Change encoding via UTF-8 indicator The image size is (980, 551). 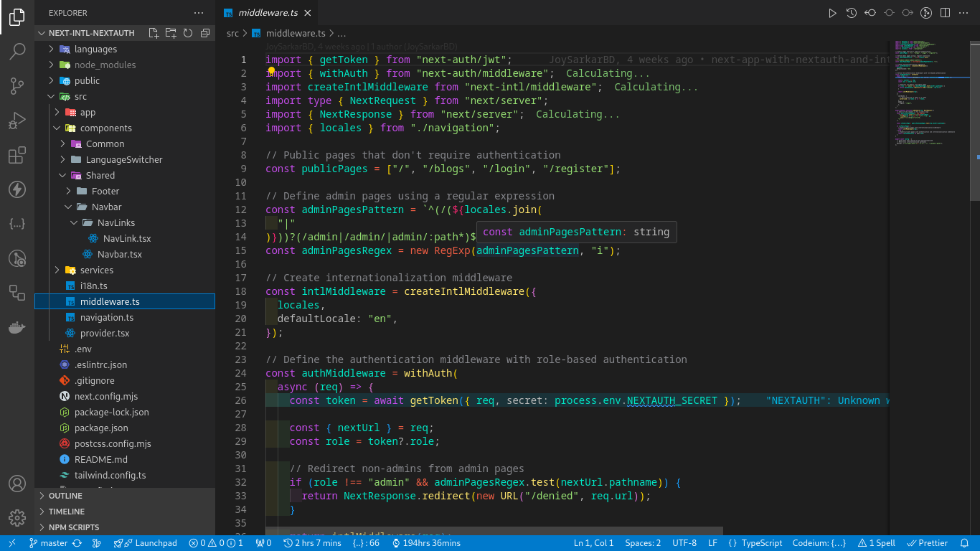(684, 543)
